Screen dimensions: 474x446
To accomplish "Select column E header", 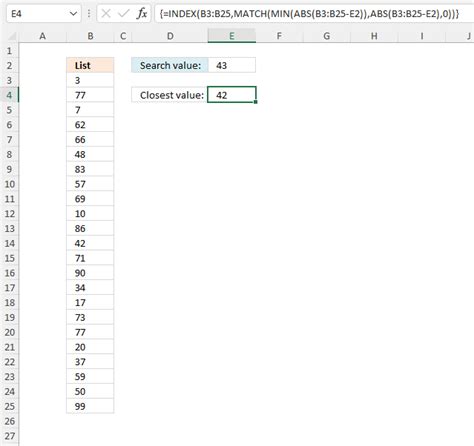I will point(232,36).
